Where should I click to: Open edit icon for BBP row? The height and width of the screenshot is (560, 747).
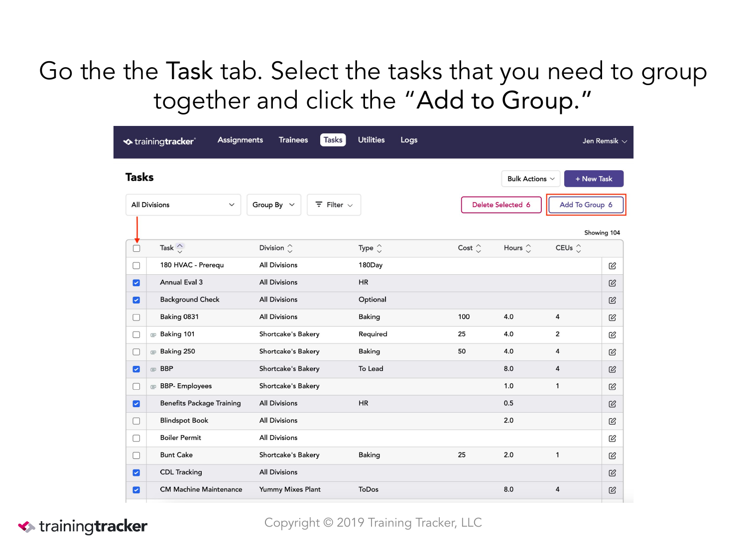click(612, 369)
